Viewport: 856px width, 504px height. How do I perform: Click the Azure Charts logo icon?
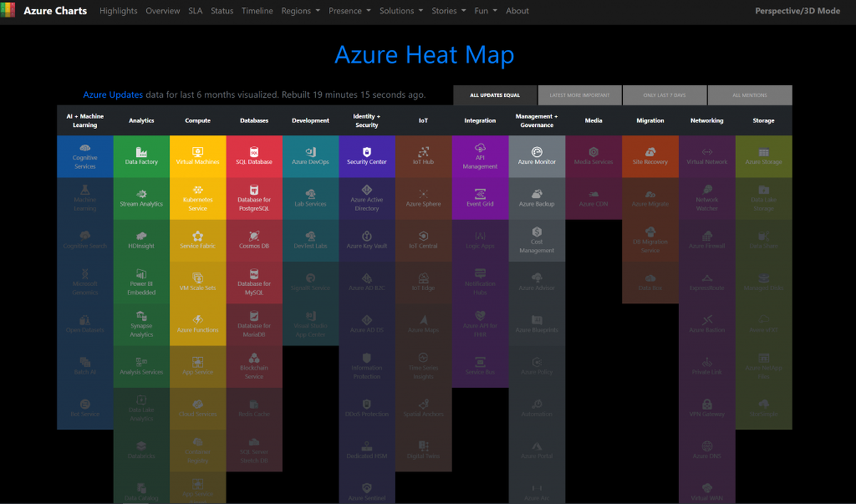point(8,11)
